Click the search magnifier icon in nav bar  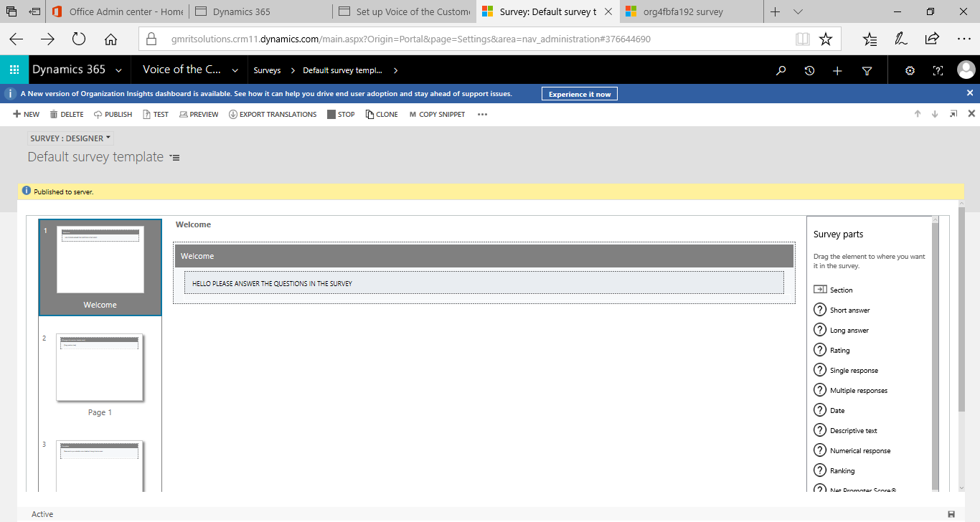[x=781, y=70]
